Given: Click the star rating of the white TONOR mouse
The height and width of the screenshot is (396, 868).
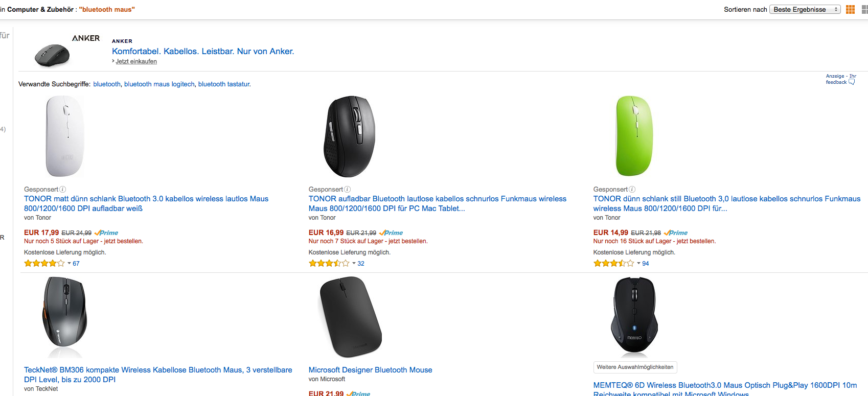Looking at the screenshot, I should coord(44,264).
